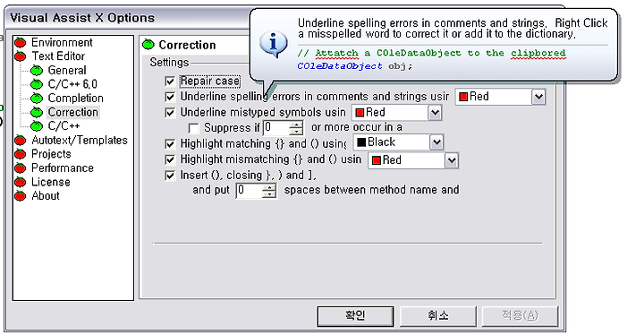Click the spaces count input field

point(250,191)
